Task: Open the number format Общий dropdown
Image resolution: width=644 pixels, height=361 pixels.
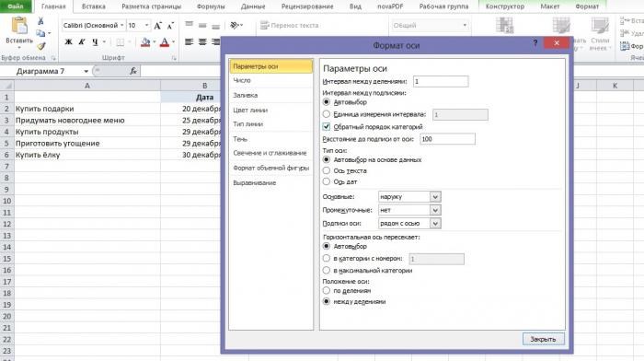Action: pyautogui.click(x=465, y=26)
